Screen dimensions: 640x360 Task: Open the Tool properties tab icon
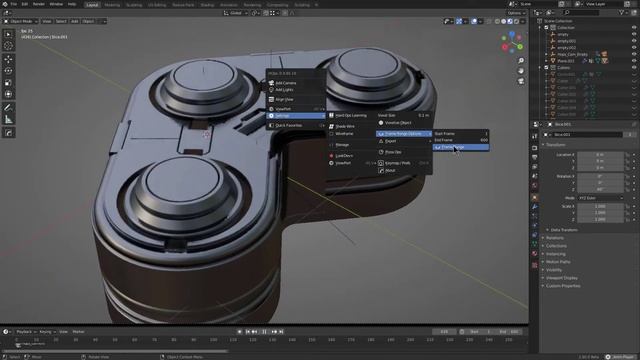click(x=535, y=136)
